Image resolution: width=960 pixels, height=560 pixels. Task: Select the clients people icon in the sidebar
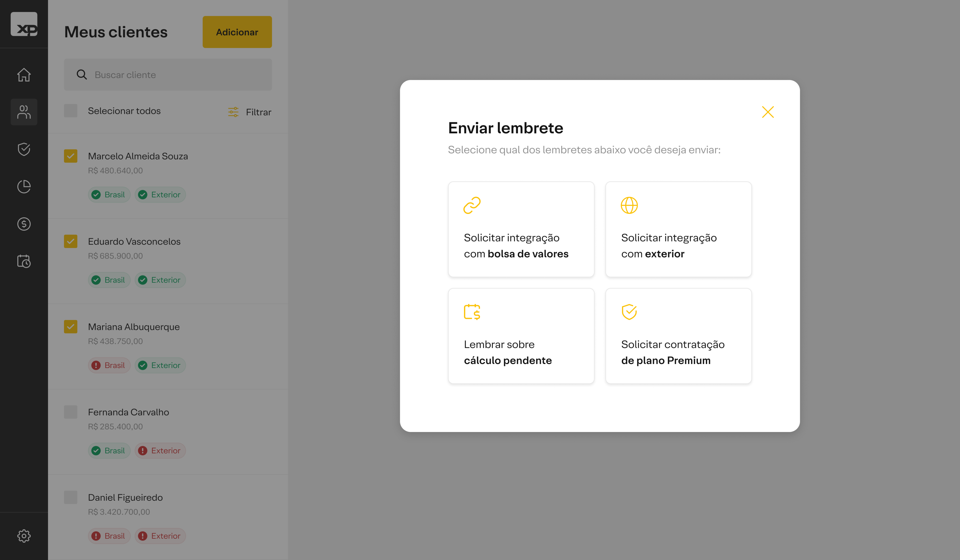pos(24,112)
